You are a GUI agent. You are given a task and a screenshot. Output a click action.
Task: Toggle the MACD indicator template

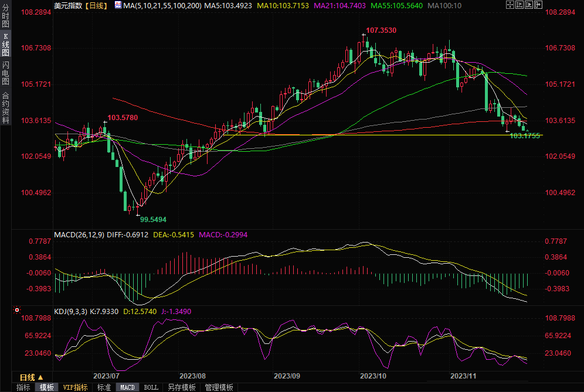pyautogui.click(x=127, y=387)
